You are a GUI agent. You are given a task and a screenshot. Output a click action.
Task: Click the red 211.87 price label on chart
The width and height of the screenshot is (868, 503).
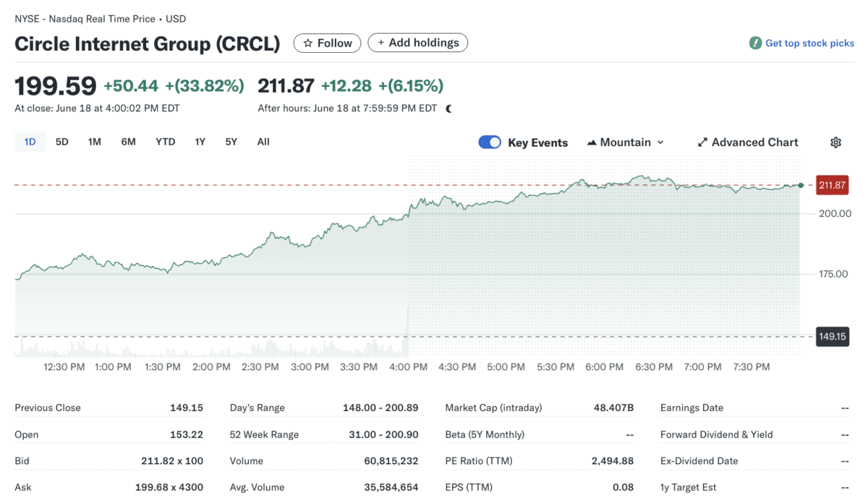click(832, 185)
